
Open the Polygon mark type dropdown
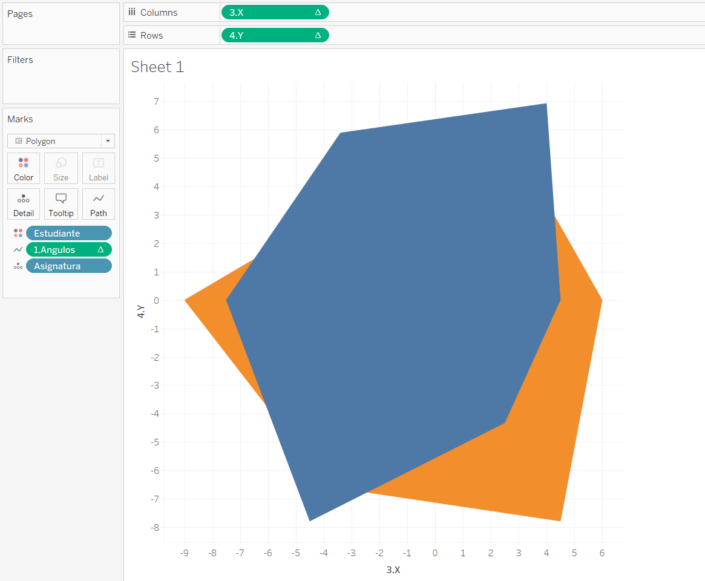[x=60, y=141]
